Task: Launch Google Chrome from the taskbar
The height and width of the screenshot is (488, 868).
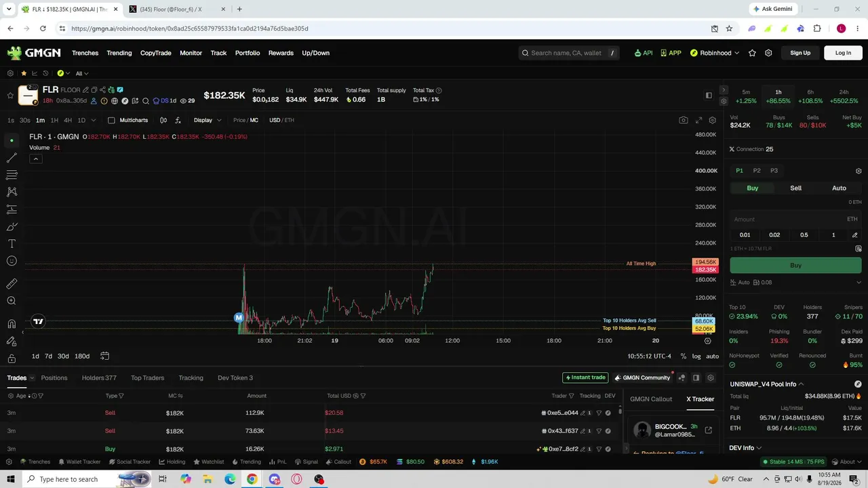Action: (x=252, y=479)
